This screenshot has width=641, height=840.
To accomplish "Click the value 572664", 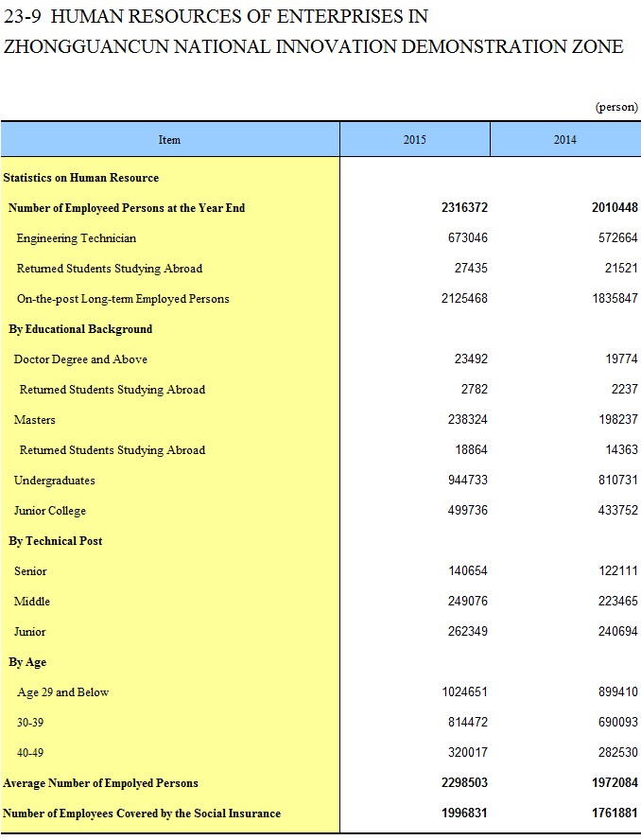I will (x=618, y=237).
